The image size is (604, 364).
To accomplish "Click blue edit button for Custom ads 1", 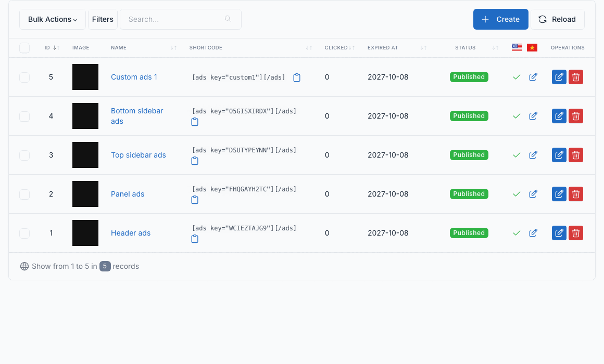I will (x=559, y=77).
